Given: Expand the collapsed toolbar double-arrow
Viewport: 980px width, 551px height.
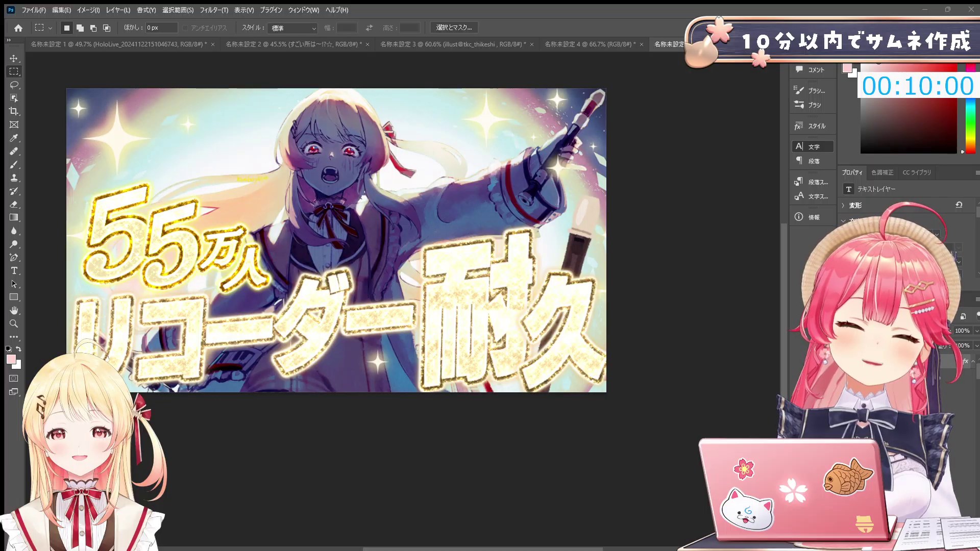Looking at the screenshot, I should [x=9, y=40].
